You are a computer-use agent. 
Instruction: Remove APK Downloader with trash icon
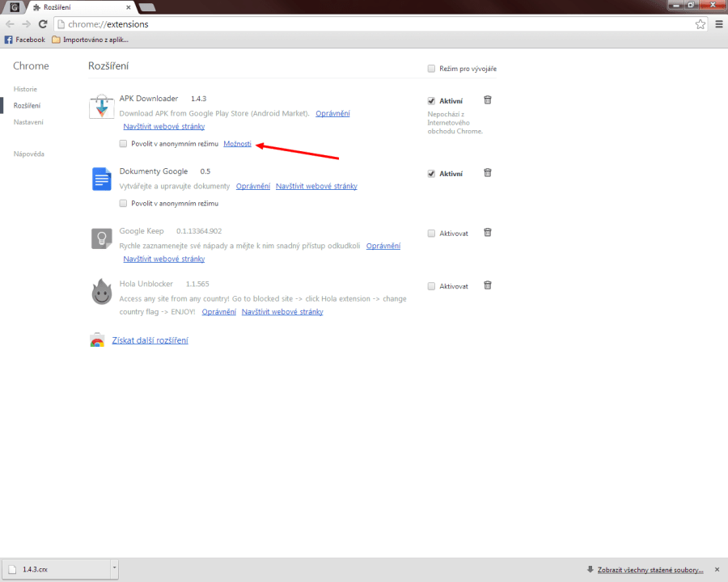[x=488, y=99]
